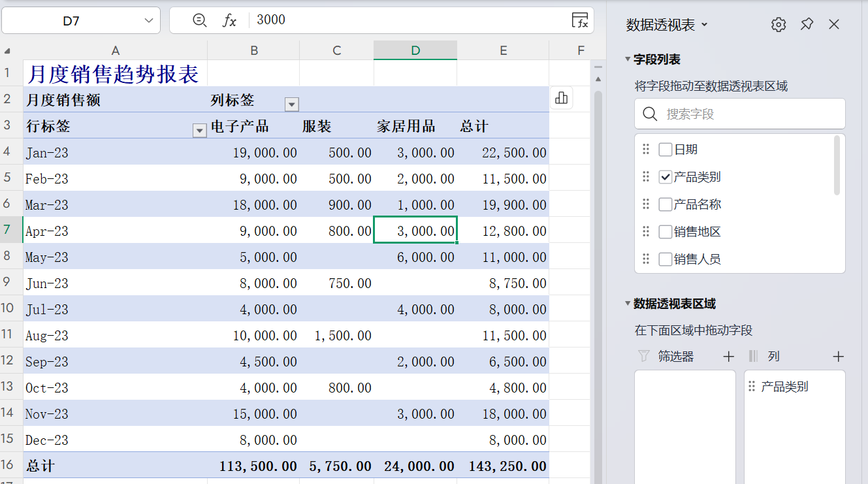Viewport: 868px width, 484px height.
Task: Add a field to 列 area with plus icon
Action: 839,357
